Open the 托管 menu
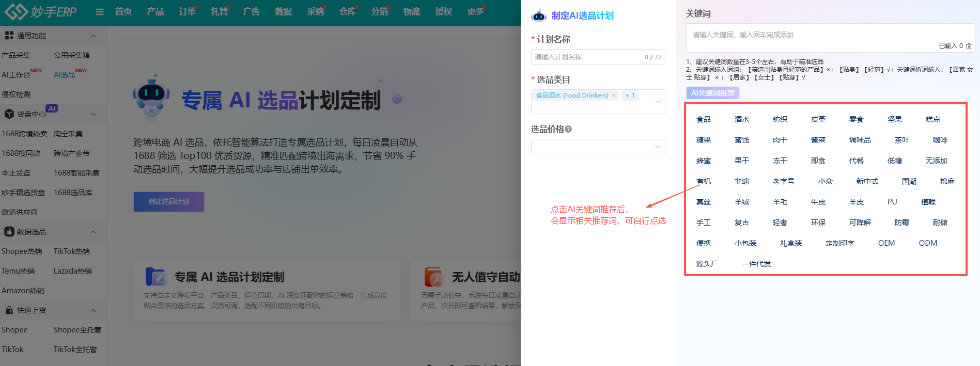Viewport: 980px width, 366px height. click(220, 11)
